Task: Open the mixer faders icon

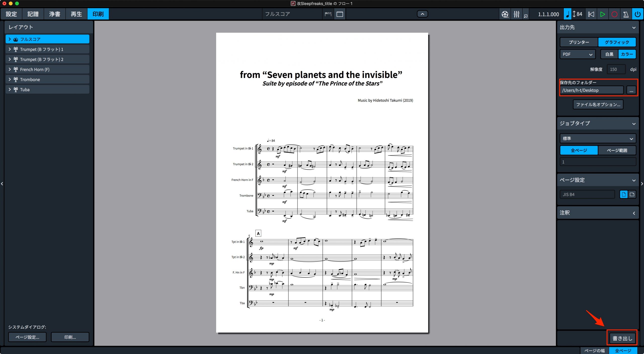Action: tap(516, 14)
